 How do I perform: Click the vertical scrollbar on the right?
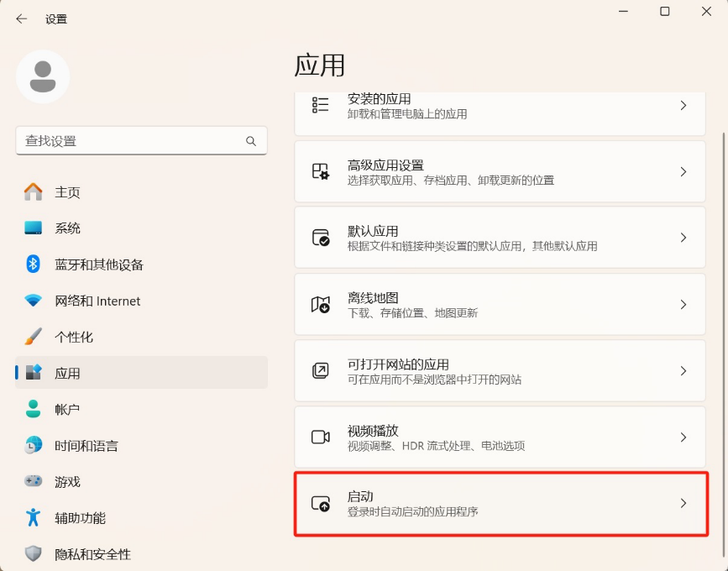[x=722, y=252]
